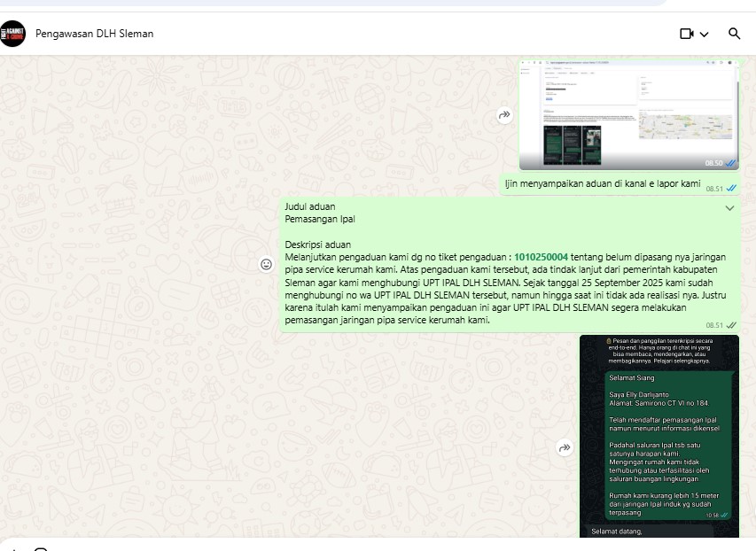Expand the call options chevron beside the video icon

[705, 35]
